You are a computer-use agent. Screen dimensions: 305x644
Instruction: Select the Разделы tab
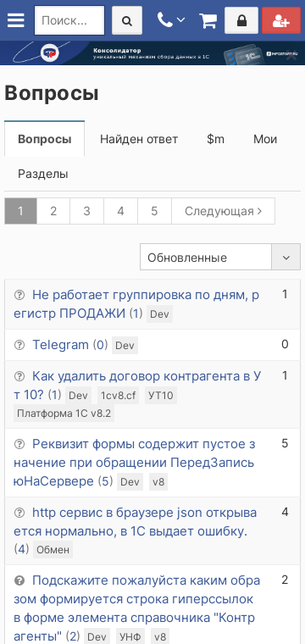click(43, 175)
